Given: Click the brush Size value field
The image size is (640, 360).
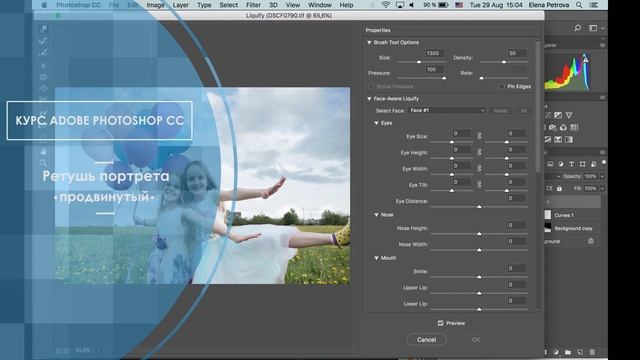Looking at the screenshot, I should 434,53.
